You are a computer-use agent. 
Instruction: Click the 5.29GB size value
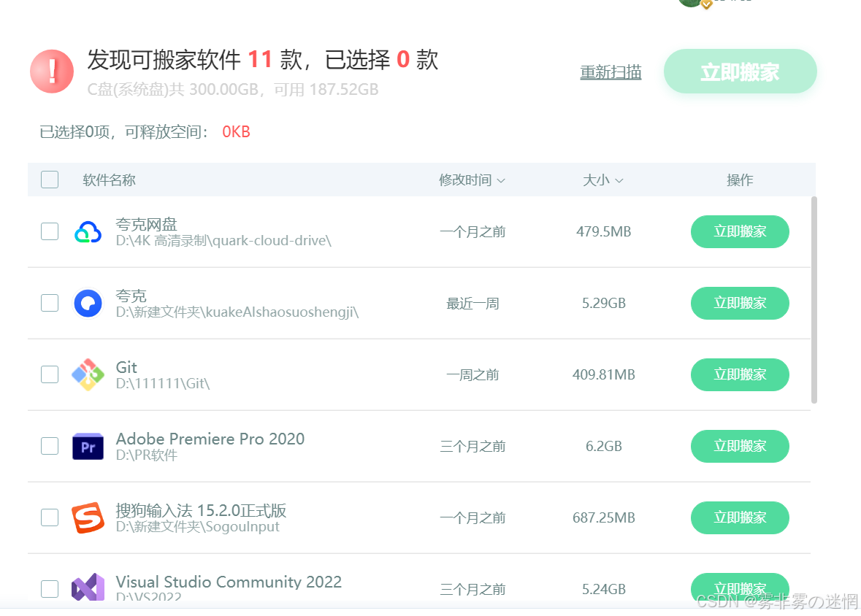pyautogui.click(x=603, y=303)
